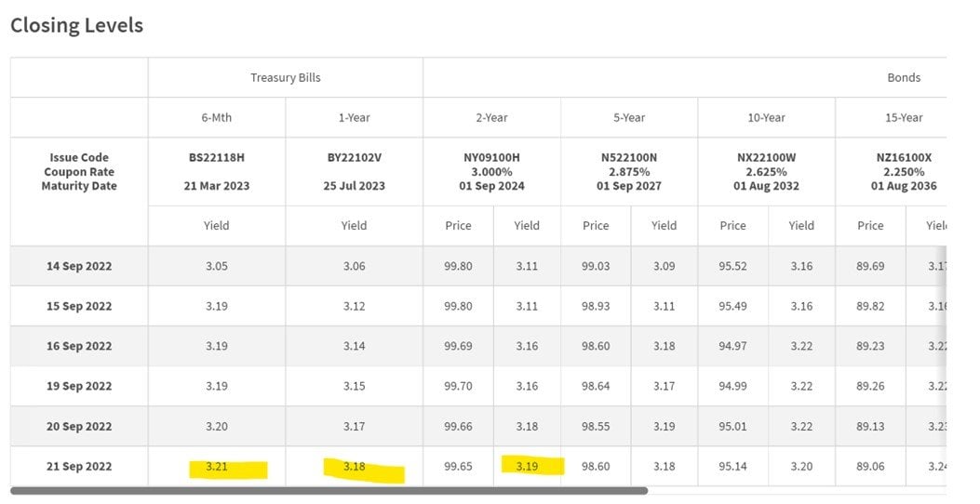Click the 99.80 two-year price on 14 Sep
Image resolution: width=980 pixels, height=504 pixels.
[458, 266]
